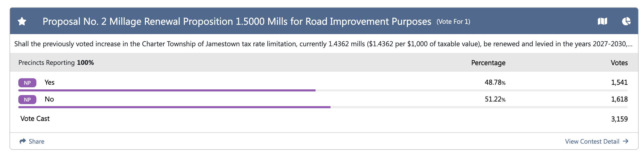Viewport: 644px width, 156px height.
Task: Click the Votes column header
Action: (619, 63)
